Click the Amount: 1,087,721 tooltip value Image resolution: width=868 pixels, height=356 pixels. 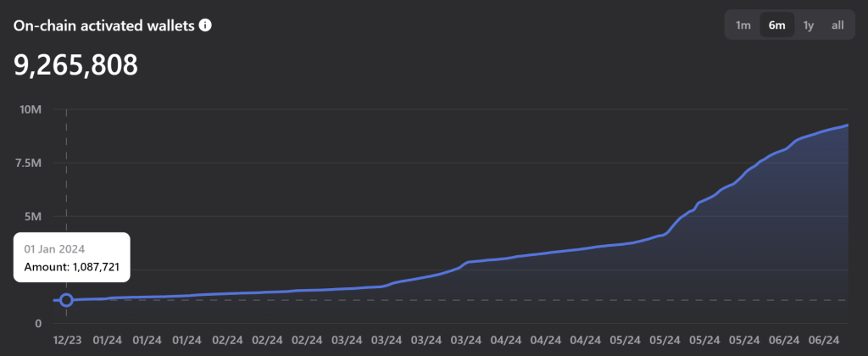point(71,267)
